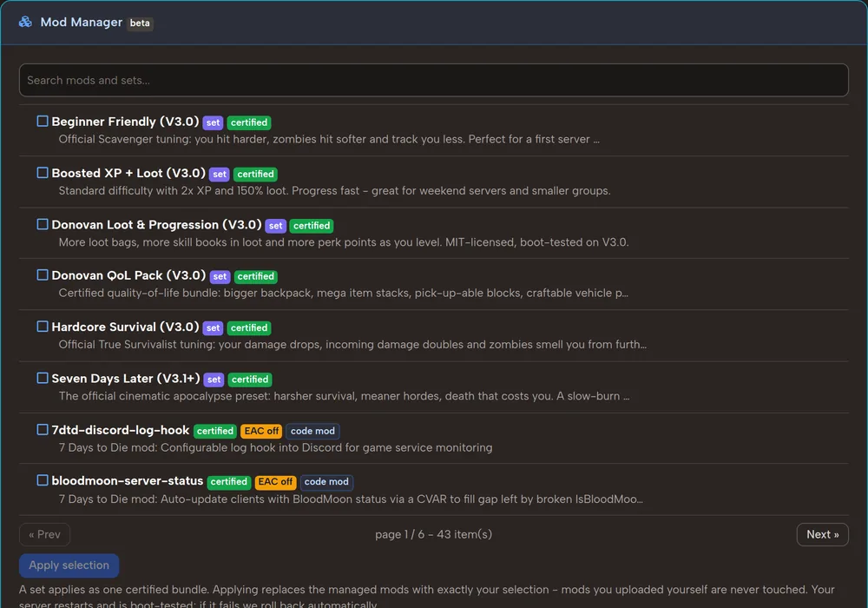Tick the Donovan Loot & Progression checkbox
Screen dimensions: 868x608
pos(43,224)
